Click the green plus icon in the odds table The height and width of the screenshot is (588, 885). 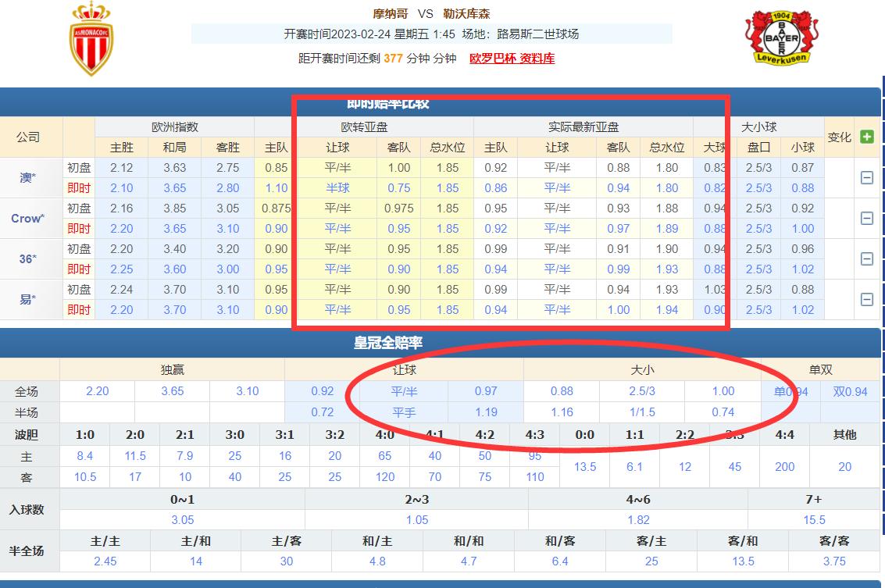click(866, 137)
